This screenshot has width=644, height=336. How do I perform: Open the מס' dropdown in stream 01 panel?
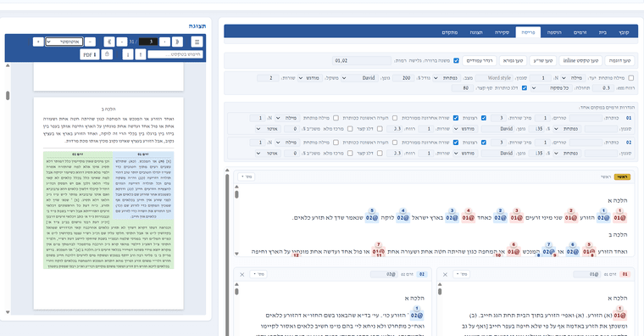pyautogui.click(x=462, y=274)
